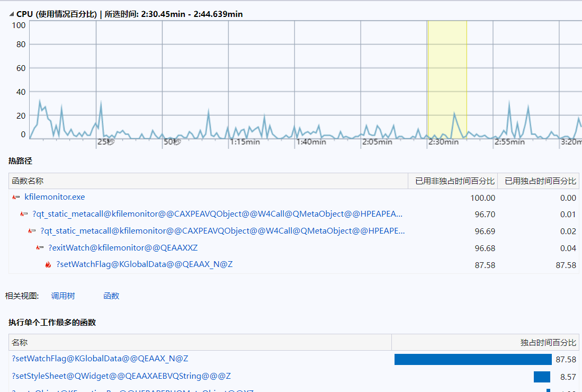This screenshot has width=582, height=392.
Task: Click the flame icon beside setWatchFlag row
Action: pos(48,265)
